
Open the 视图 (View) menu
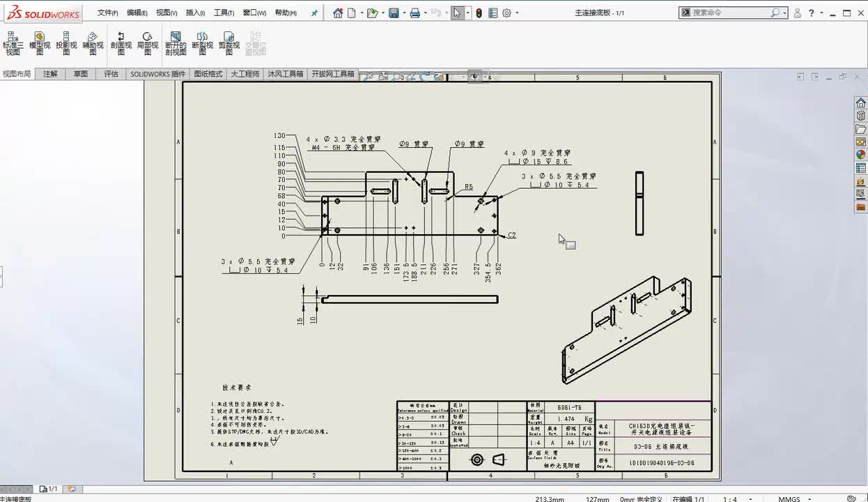click(166, 13)
